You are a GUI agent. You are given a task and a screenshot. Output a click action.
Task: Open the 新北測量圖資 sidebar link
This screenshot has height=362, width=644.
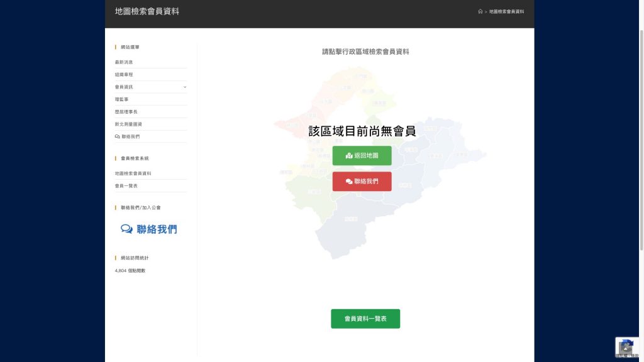[128, 124]
